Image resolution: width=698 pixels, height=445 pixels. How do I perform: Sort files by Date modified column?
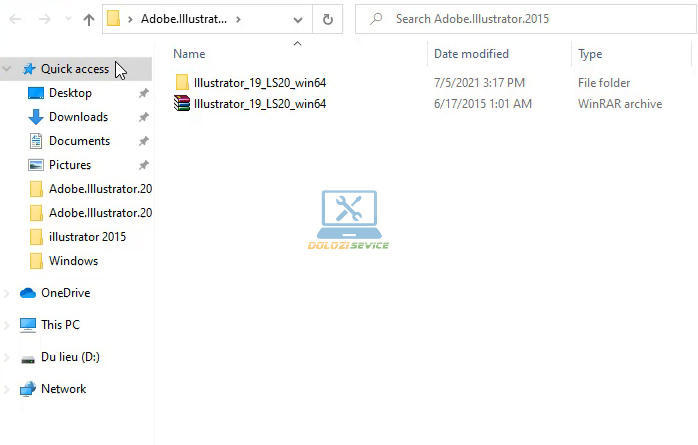click(471, 54)
